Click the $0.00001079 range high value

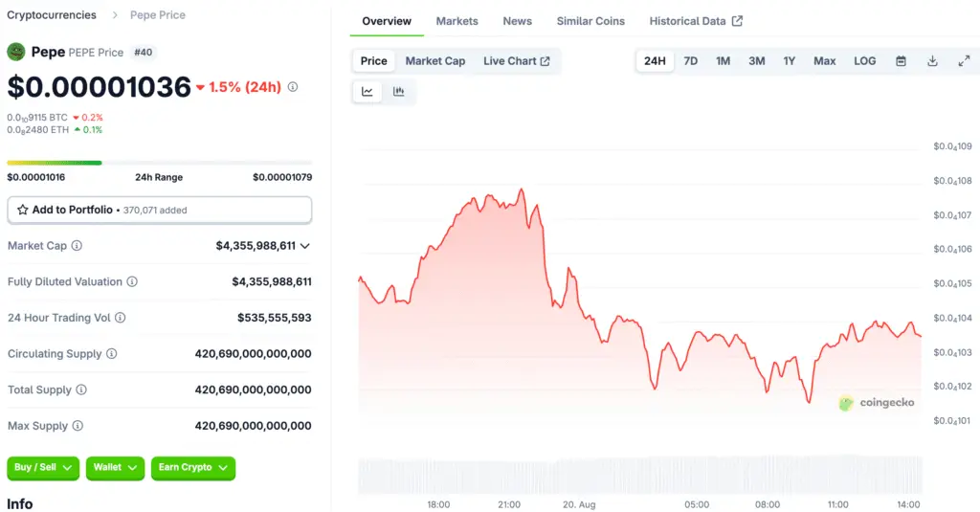click(x=282, y=177)
